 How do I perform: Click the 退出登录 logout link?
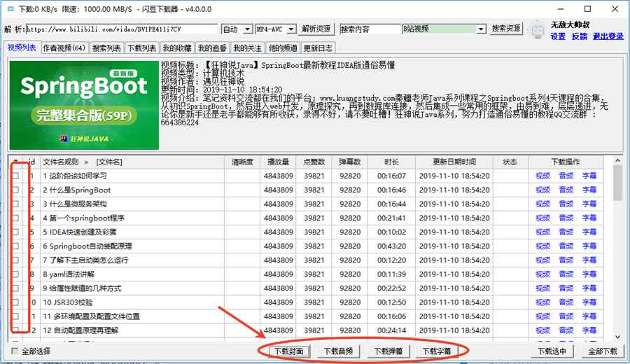coord(608,36)
